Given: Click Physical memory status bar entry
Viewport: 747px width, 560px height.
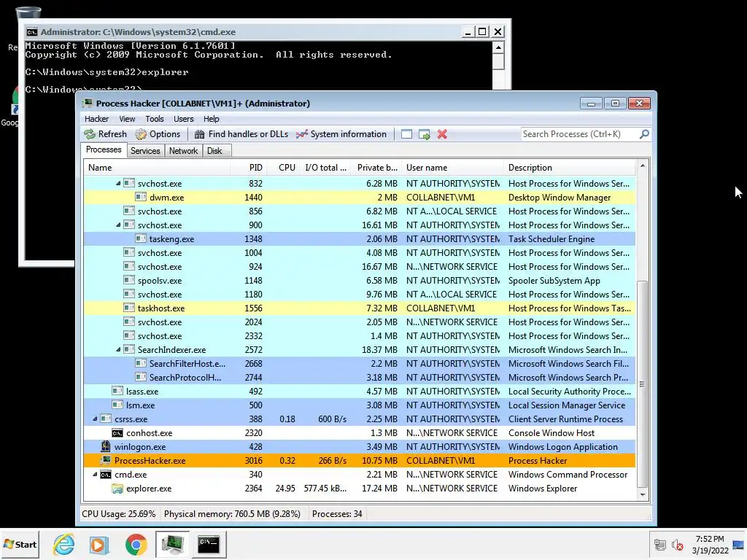Looking at the screenshot, I should pyautogui.click(x=232, y=514).
